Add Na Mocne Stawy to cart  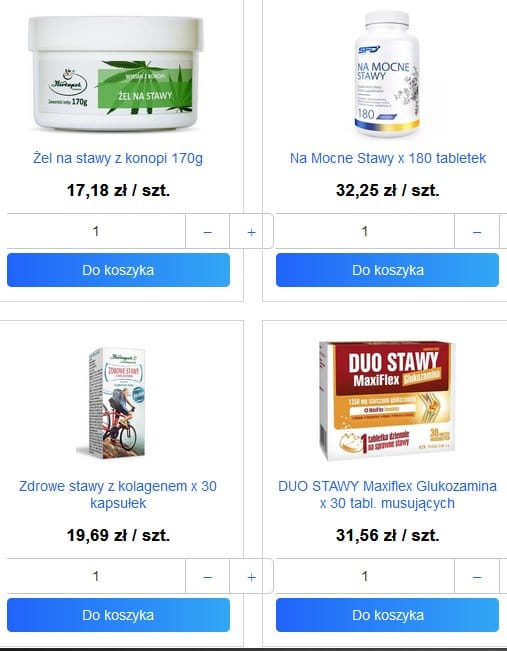coord(387,270)
